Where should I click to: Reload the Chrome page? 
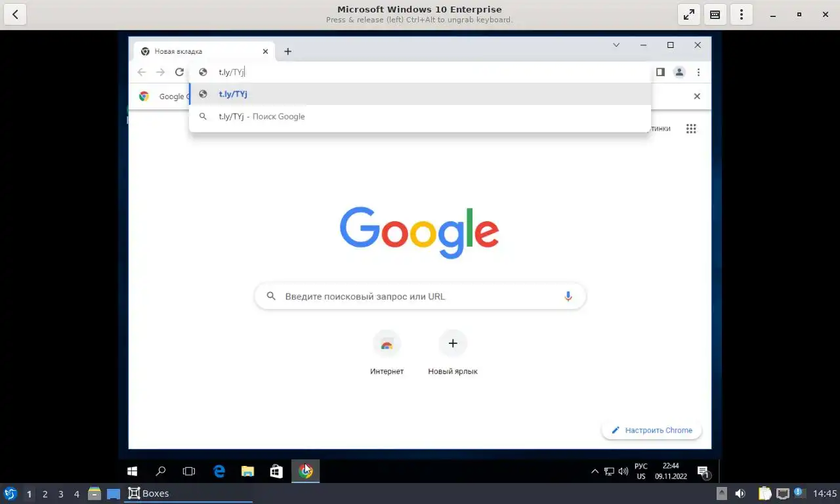click(179, 72)
